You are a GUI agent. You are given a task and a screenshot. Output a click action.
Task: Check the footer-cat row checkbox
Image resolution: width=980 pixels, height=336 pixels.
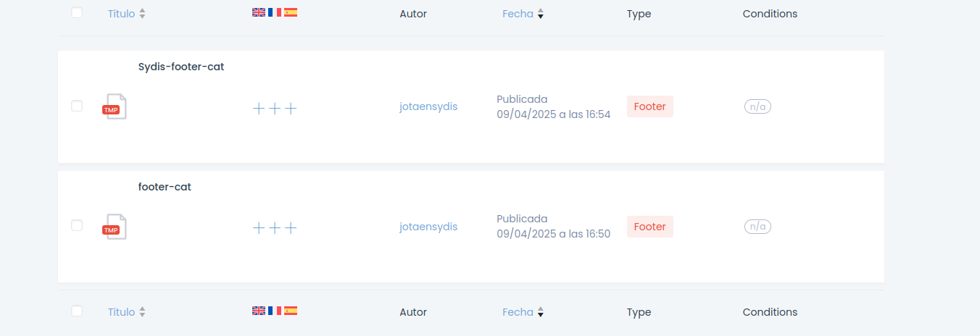(77, 225)
